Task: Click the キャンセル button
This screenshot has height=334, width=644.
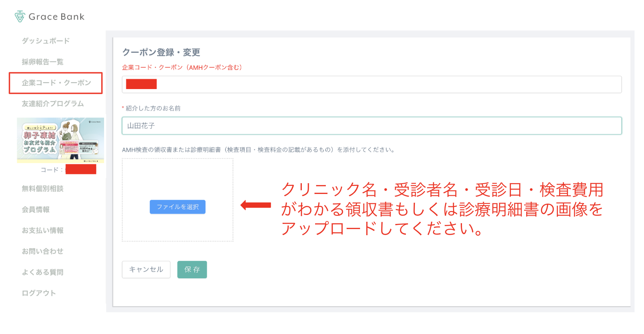Action: [x=146, y=270]
